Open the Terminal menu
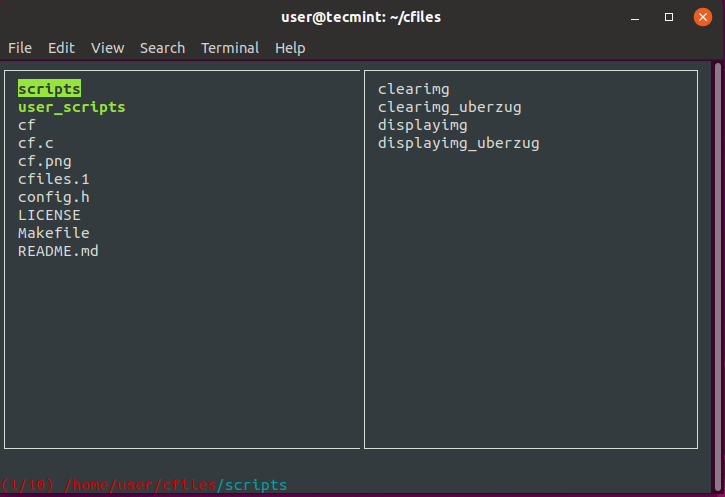725x497 pixels. click(230, 48)
